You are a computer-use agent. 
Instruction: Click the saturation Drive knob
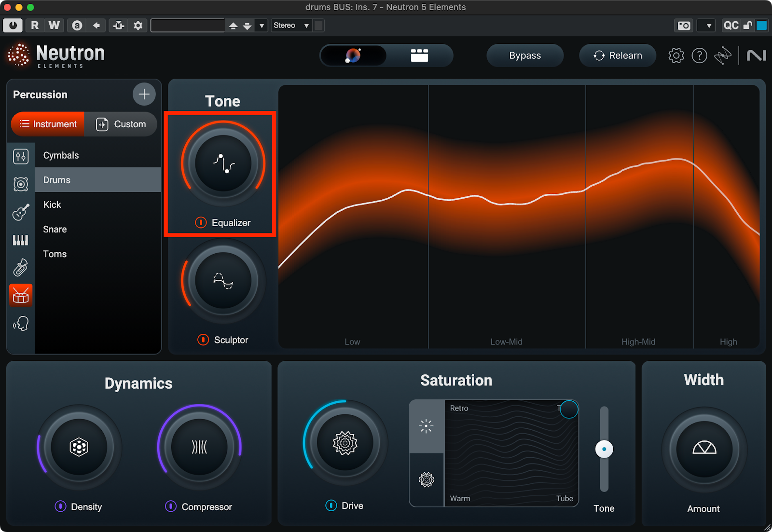(x=345, y=442)
